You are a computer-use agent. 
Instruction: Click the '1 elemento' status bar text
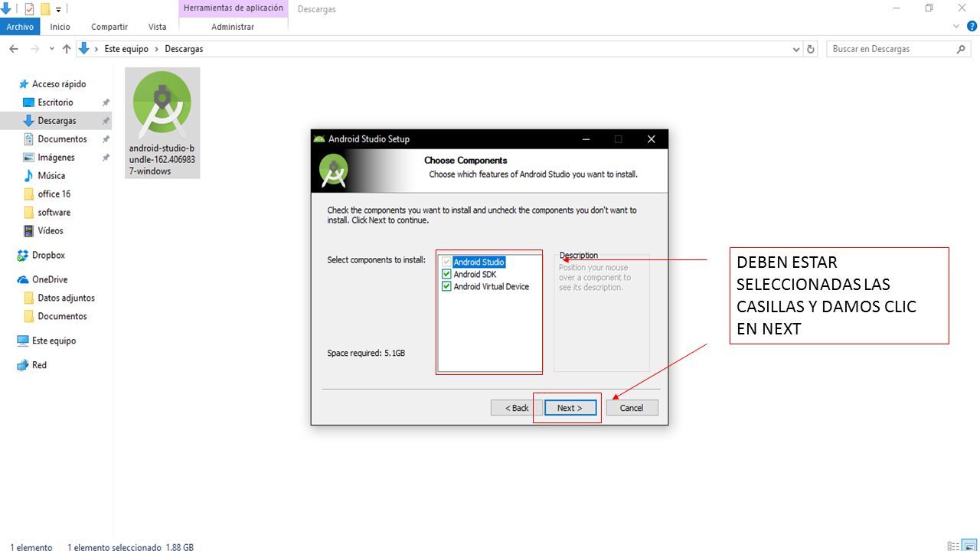coord(31,547)
